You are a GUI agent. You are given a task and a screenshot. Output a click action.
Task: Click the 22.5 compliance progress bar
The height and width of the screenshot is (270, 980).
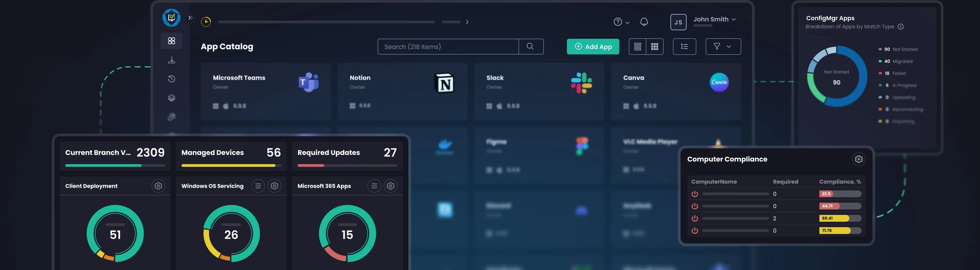pyautogui.click(x=840, y=193)
